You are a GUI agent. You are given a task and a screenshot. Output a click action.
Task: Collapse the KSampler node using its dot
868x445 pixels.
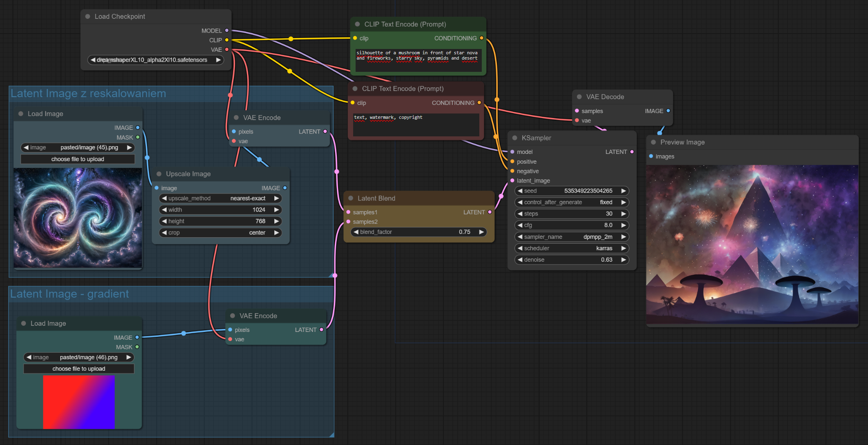coord(514,138)
